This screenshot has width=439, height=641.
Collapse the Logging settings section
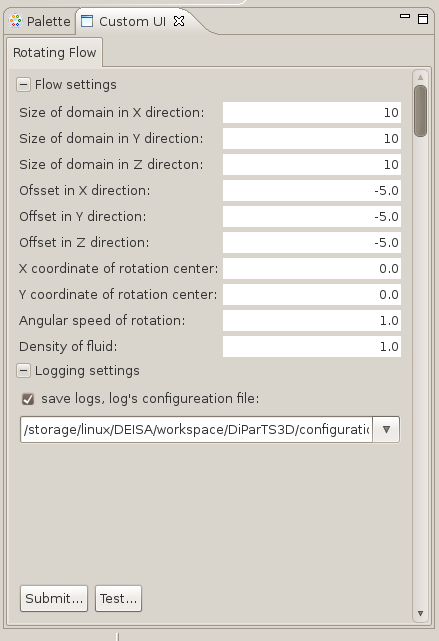(x=23, y=371)
